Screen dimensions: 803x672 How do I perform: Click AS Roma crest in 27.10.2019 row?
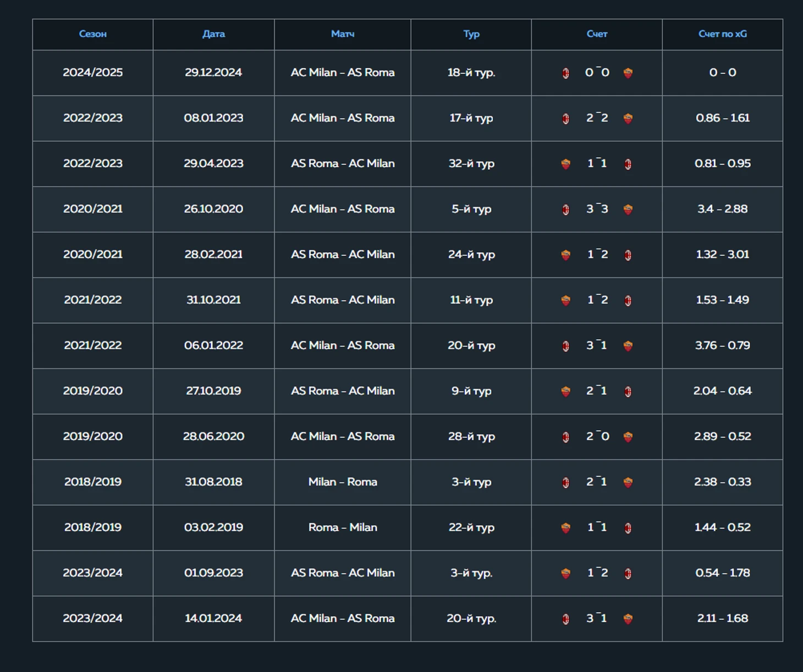(565, 392)
